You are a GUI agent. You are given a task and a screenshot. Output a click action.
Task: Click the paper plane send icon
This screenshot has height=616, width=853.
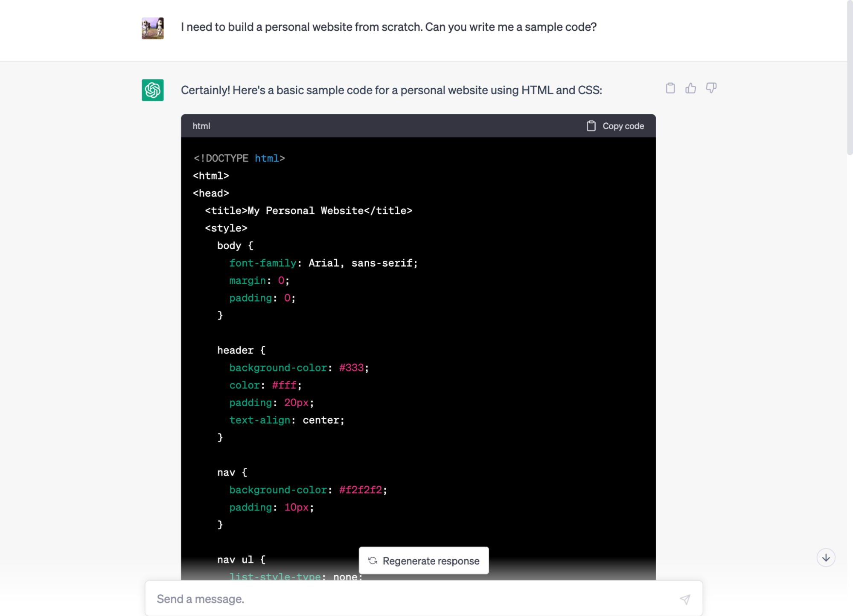(x=684, y=599)
